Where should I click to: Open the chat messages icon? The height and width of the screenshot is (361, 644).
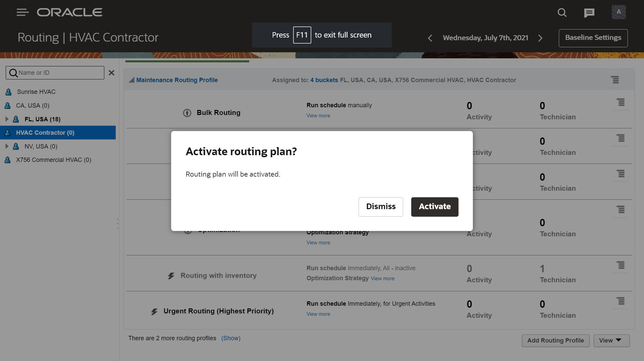(589, 13)
